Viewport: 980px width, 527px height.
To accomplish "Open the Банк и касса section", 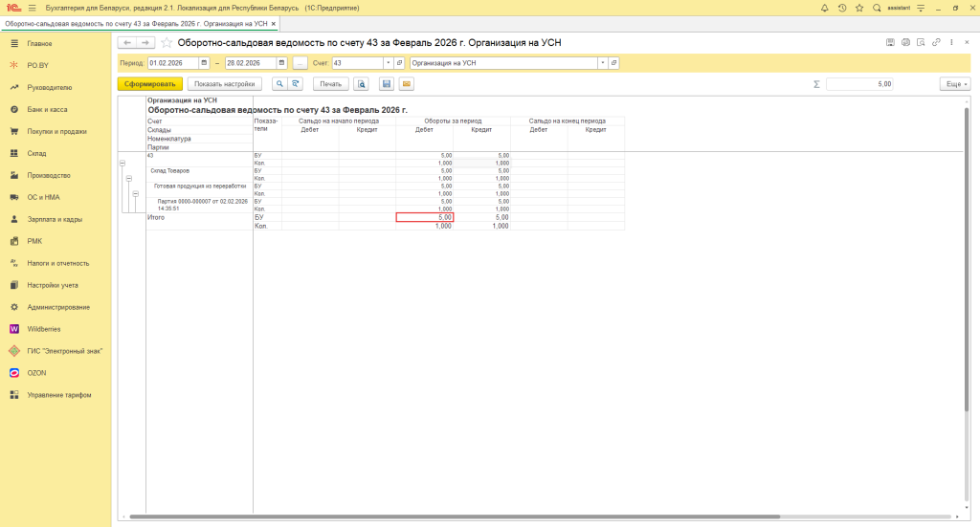I will tap(47, 109).
